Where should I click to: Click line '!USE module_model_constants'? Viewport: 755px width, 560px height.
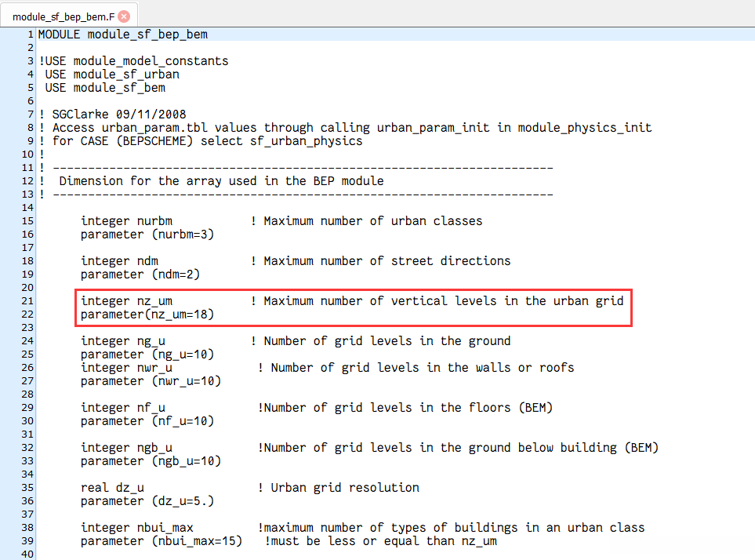(133, 61)
